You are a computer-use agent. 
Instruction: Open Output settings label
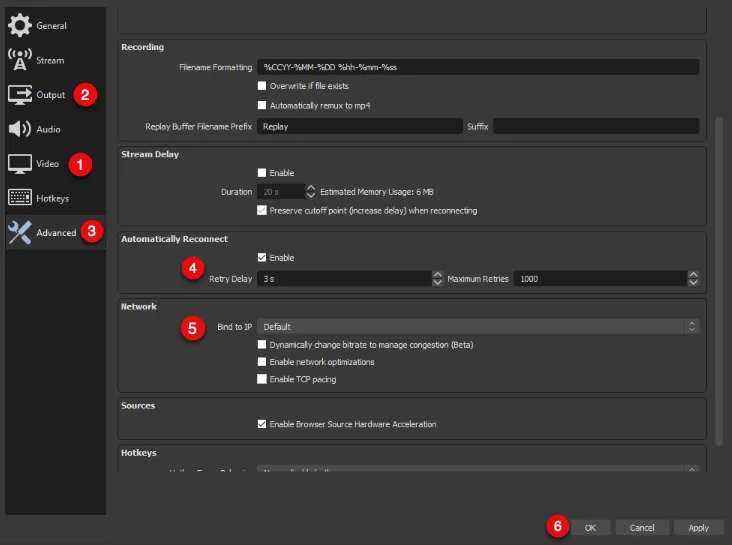tap(50, 95)
